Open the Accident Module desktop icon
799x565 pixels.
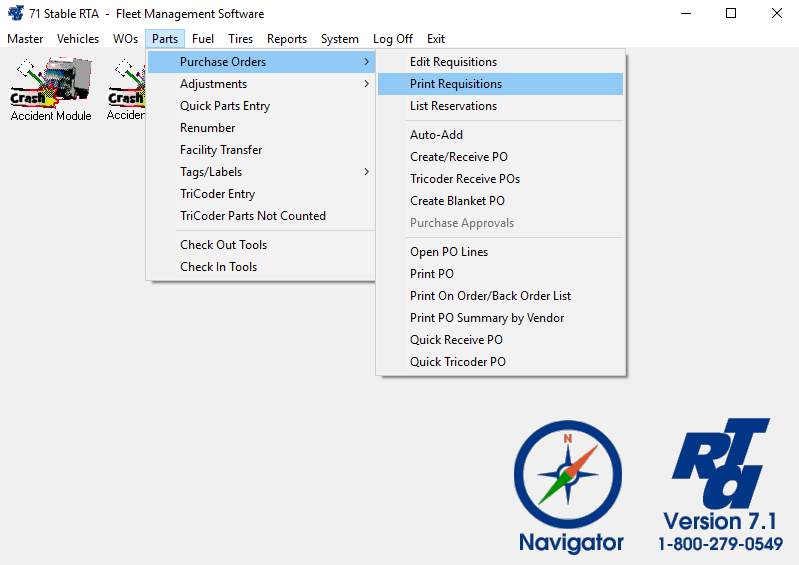click(50, 88)
